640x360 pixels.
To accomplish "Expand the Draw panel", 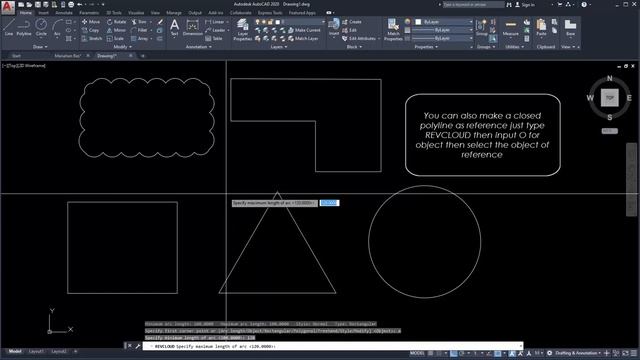I will (40, 47).
